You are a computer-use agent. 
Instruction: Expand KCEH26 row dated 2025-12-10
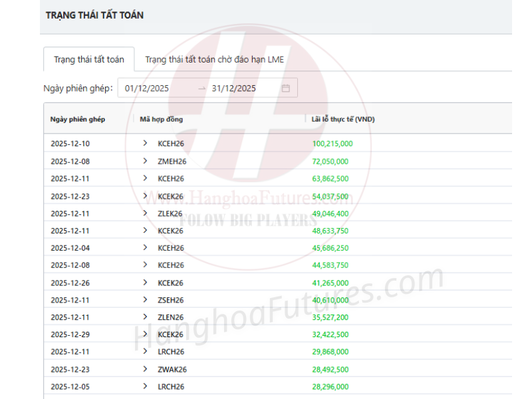(145, 144)
